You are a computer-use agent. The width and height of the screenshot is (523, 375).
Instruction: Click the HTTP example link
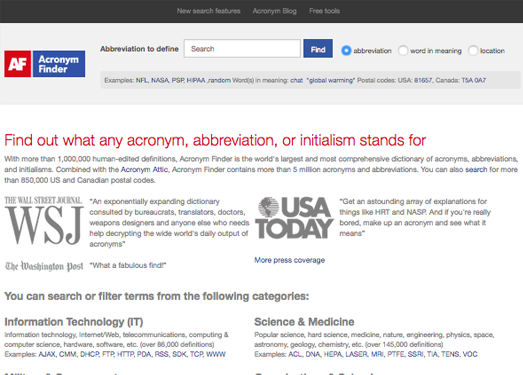(125, 354)
